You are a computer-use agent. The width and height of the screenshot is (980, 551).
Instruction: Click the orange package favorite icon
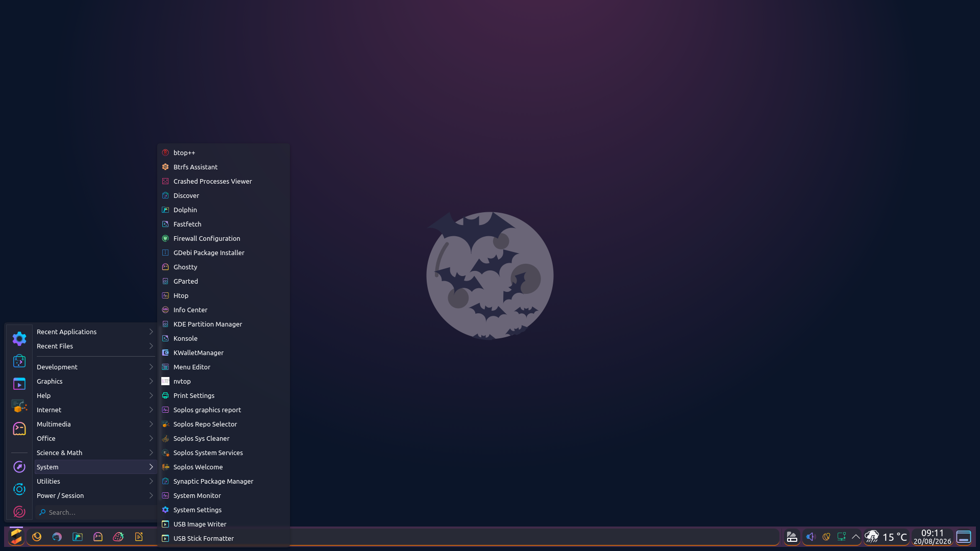coord(19,406)
